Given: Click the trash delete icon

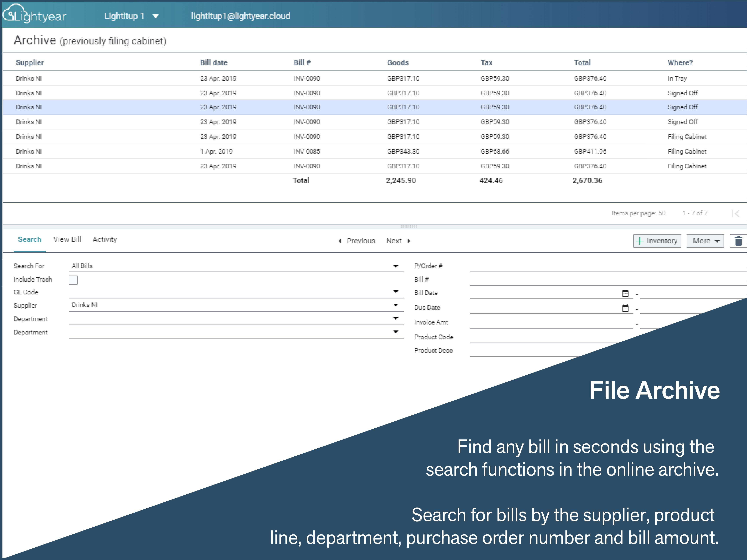Looking at the screenshot, I should (x=738, y=241).
